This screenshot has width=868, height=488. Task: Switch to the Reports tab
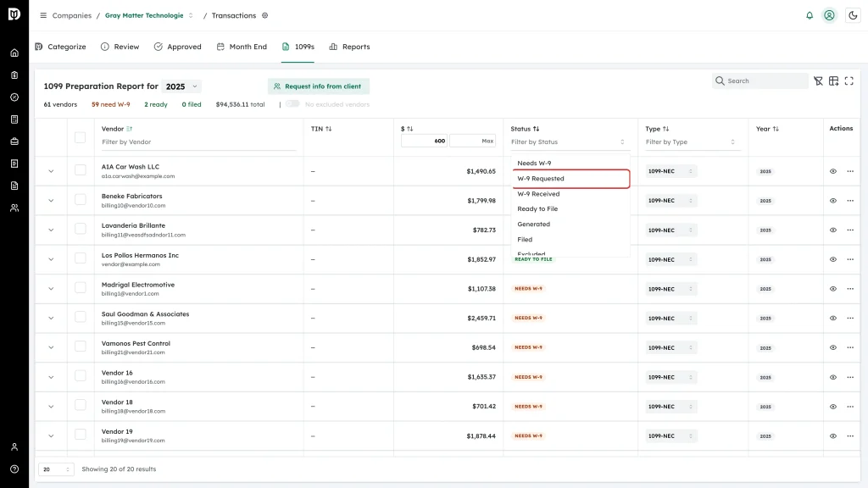[x=349, y=47]
